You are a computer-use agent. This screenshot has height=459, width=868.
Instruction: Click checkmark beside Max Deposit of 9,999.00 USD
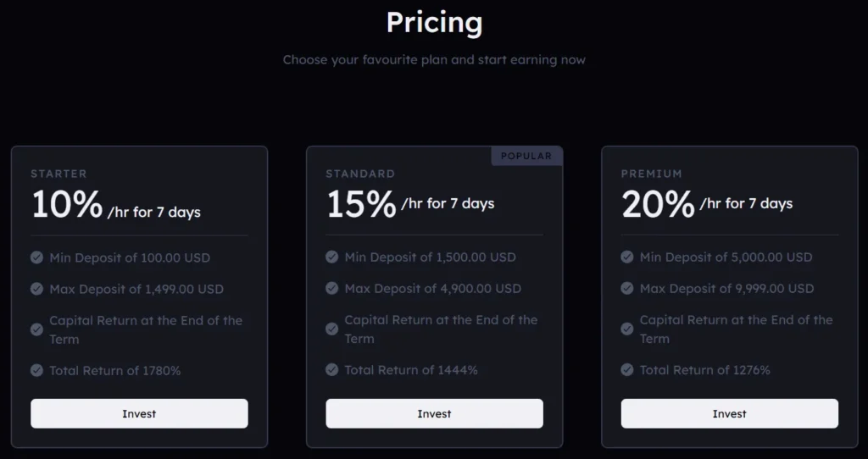point(626,288)
